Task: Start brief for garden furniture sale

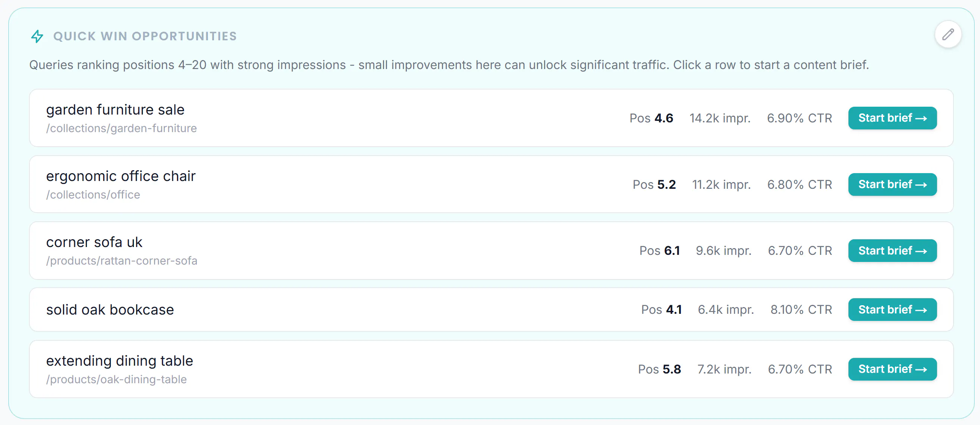Action: point(892,118)
